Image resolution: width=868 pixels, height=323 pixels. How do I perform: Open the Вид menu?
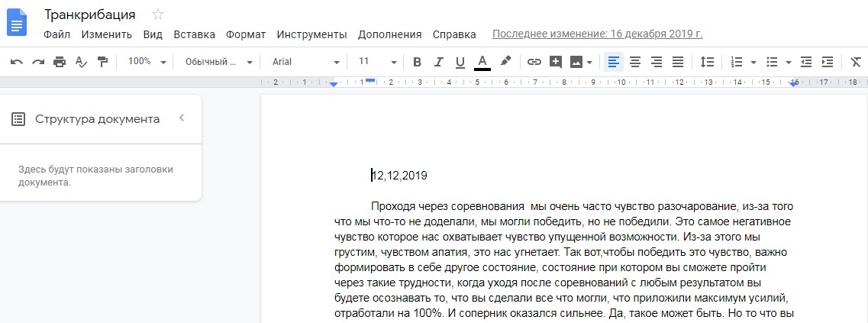coord(153,34)
